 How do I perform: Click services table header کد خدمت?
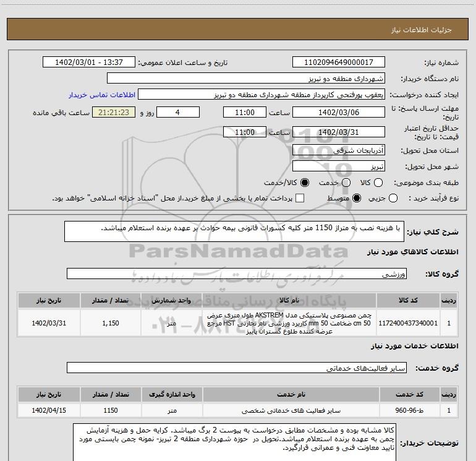click(x=409, y=394)
